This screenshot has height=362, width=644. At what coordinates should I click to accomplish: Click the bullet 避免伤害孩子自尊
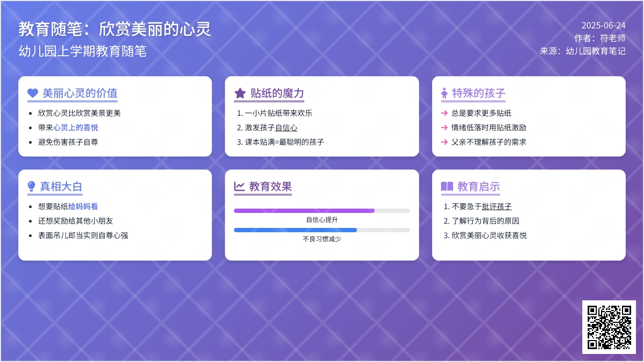click(68, 142)
